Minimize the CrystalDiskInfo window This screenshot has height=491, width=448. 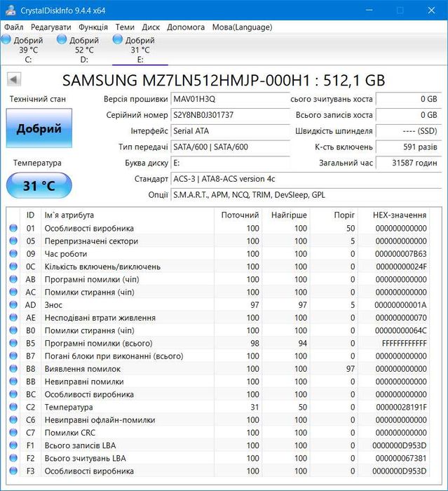pos(369,10)
